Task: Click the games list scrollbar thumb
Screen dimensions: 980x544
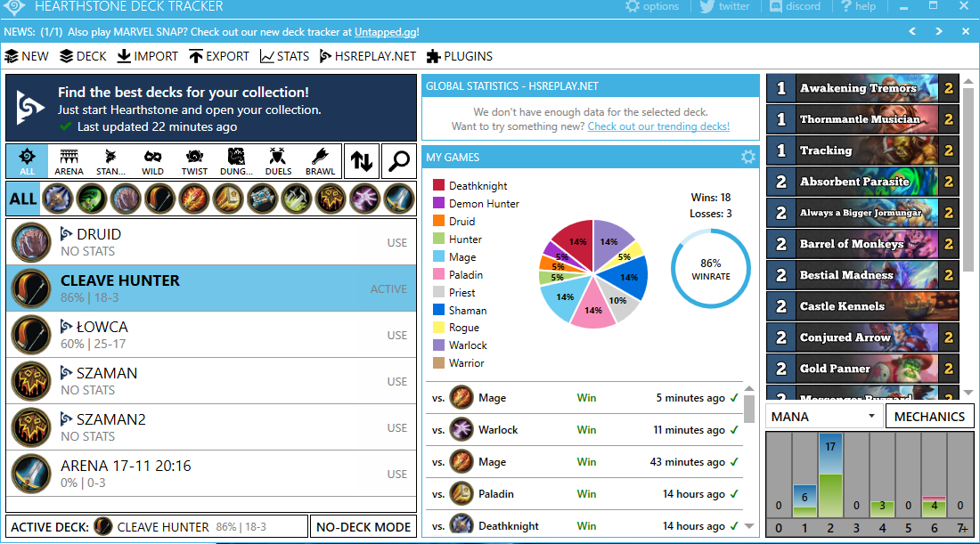Action: (748, 409)
